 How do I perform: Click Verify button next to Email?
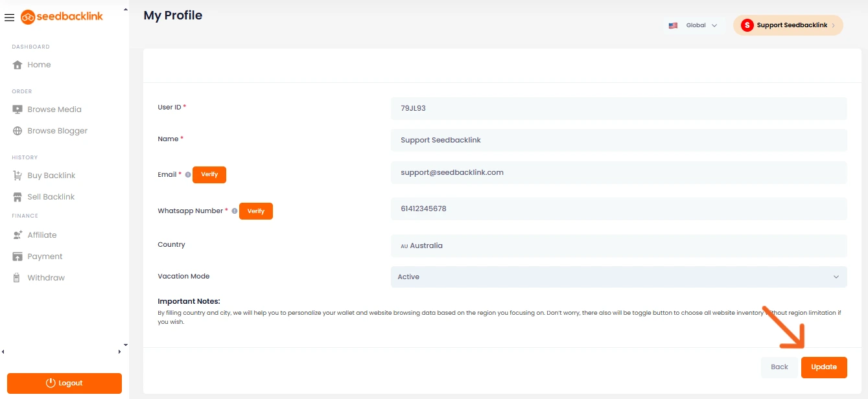click(209, 175)
